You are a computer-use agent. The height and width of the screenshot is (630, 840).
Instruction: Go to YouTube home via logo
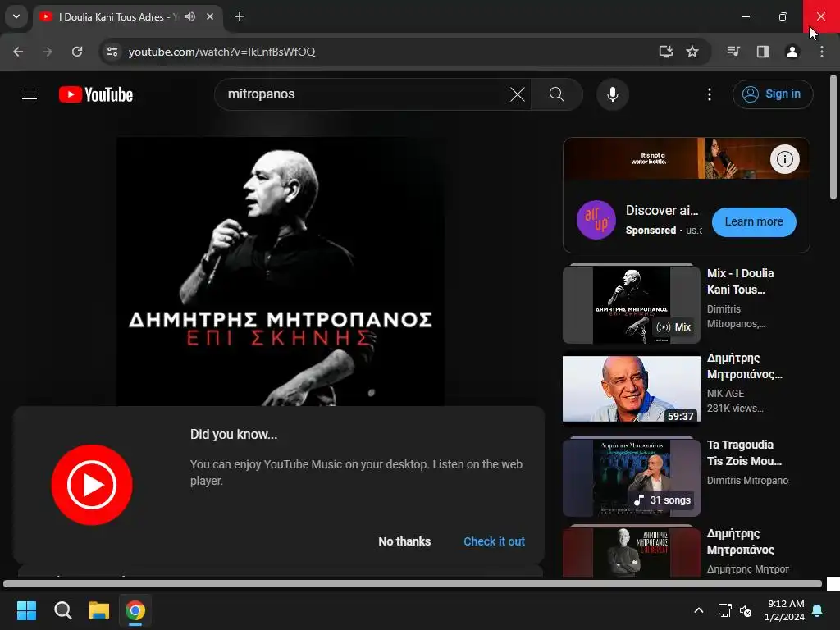point(96,94)
